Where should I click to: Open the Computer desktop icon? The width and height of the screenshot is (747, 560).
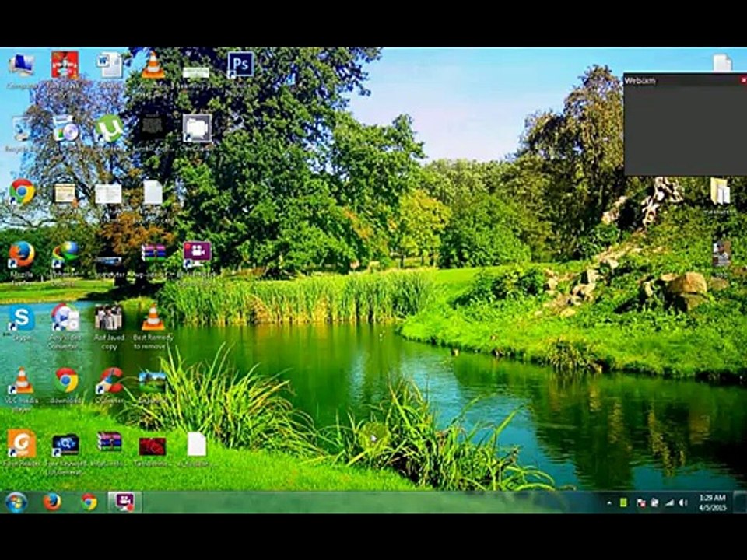click(x=22, y=65)
